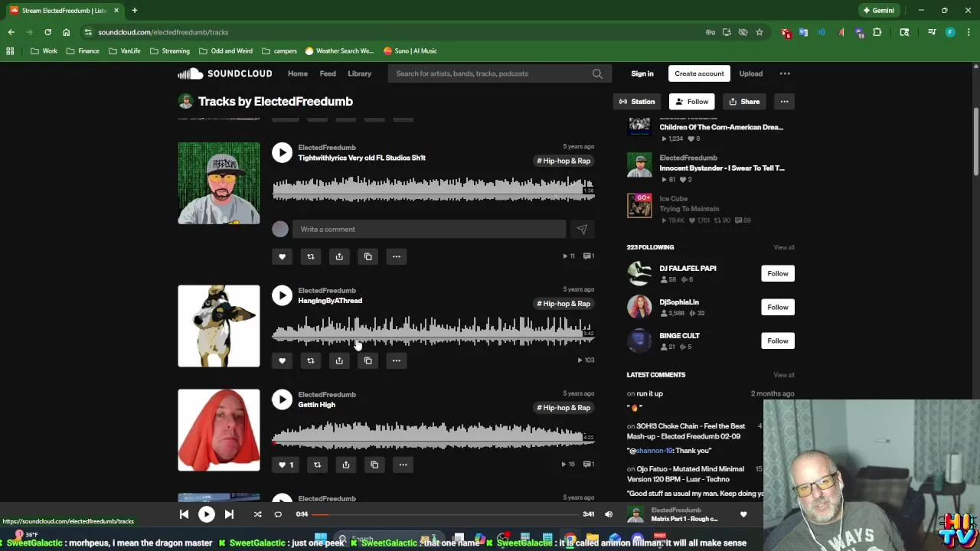Go to the Home tab
Image resolution: width=980 pixels, height=551 pixels.
pyautogui.click(x=298, y=73)
